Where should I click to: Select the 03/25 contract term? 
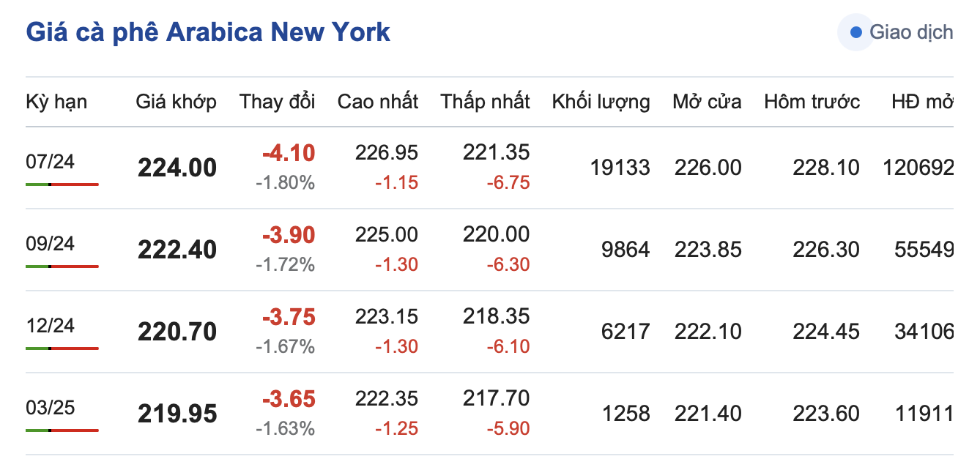(50, 407)
